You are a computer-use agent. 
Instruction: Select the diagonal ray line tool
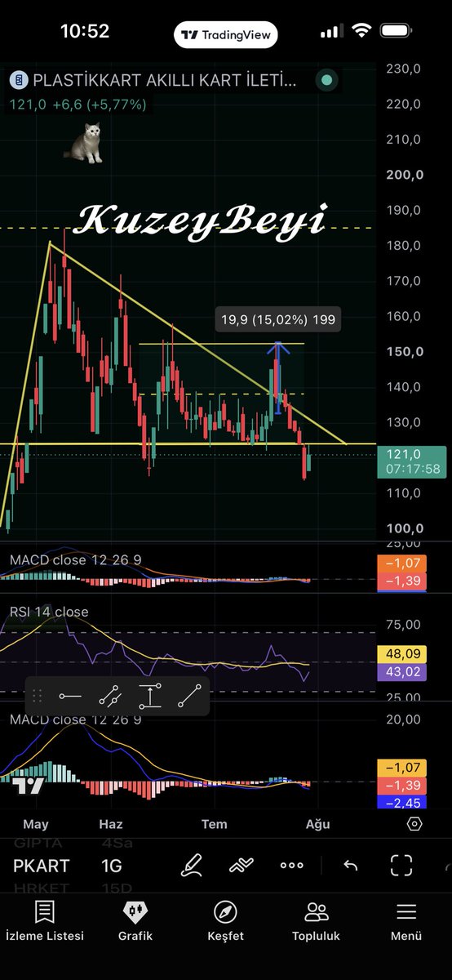point(189,697)
